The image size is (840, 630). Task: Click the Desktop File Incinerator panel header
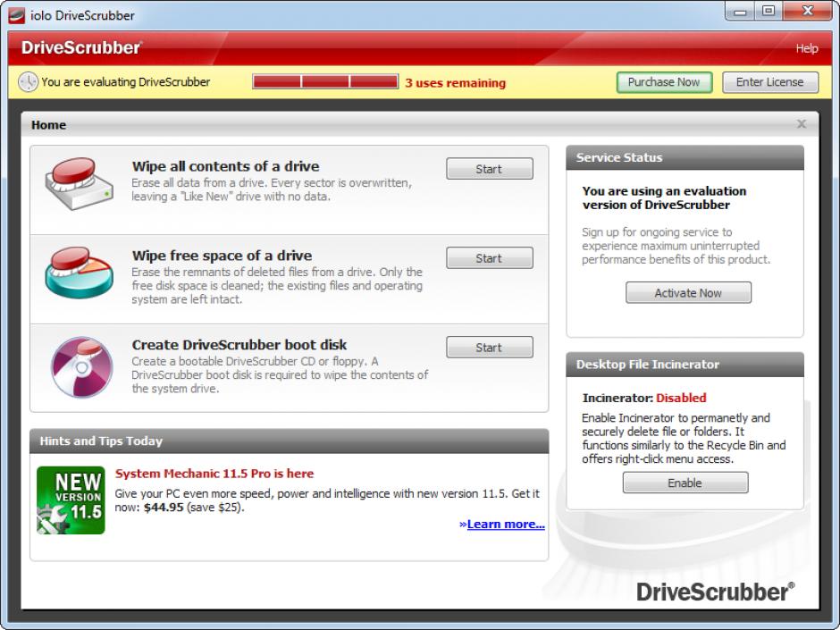tap(685, 365)
